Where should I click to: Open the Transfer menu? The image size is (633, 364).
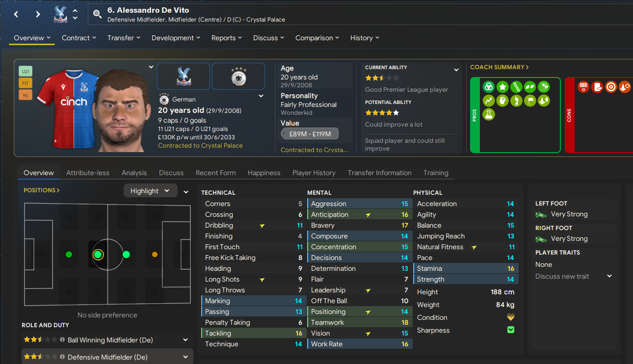[x=124, y=38]
